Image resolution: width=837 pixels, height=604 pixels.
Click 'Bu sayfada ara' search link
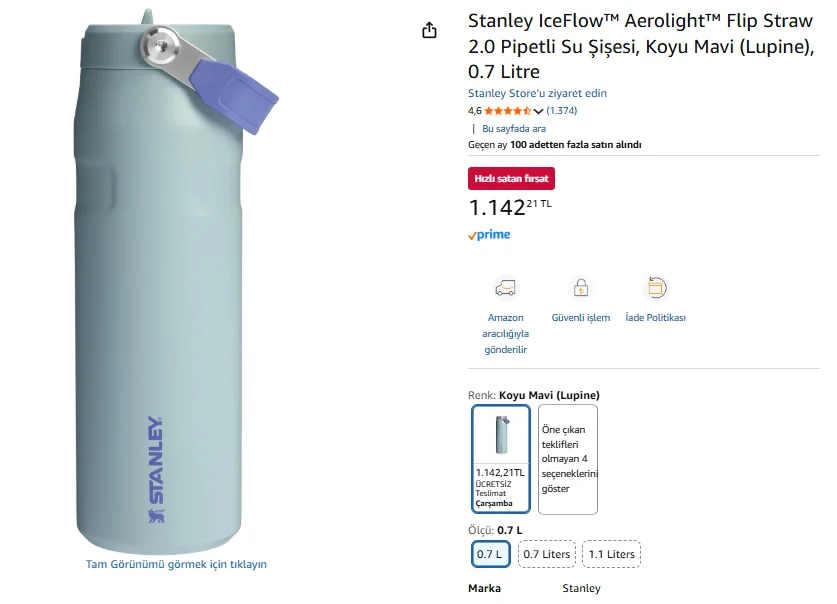[514, 128]
